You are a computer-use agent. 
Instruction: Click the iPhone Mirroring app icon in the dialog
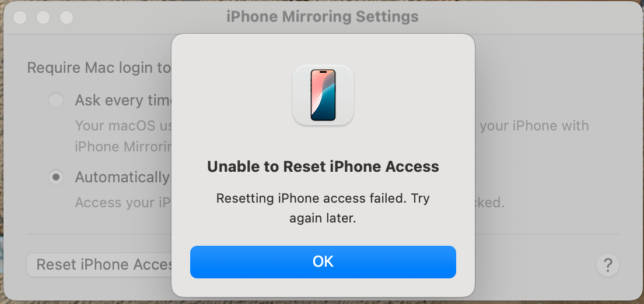(x=323, y=95)
